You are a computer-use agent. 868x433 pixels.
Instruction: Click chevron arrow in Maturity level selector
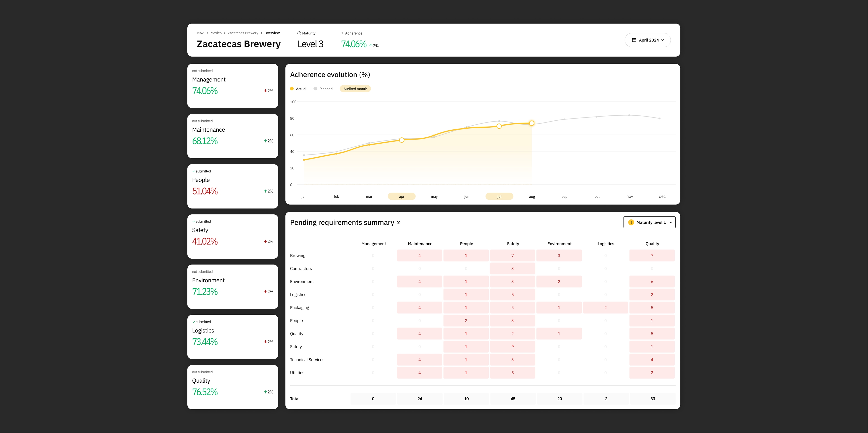671,222
